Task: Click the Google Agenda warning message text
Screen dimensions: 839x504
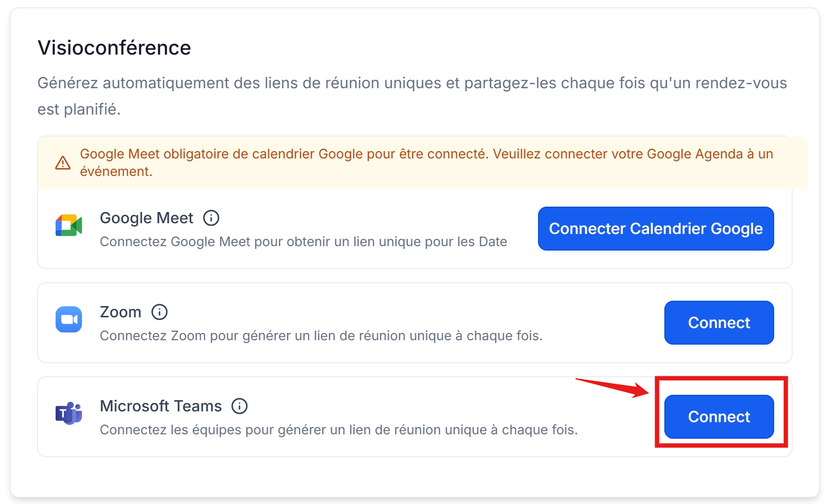Action: (x=426, y=163)
